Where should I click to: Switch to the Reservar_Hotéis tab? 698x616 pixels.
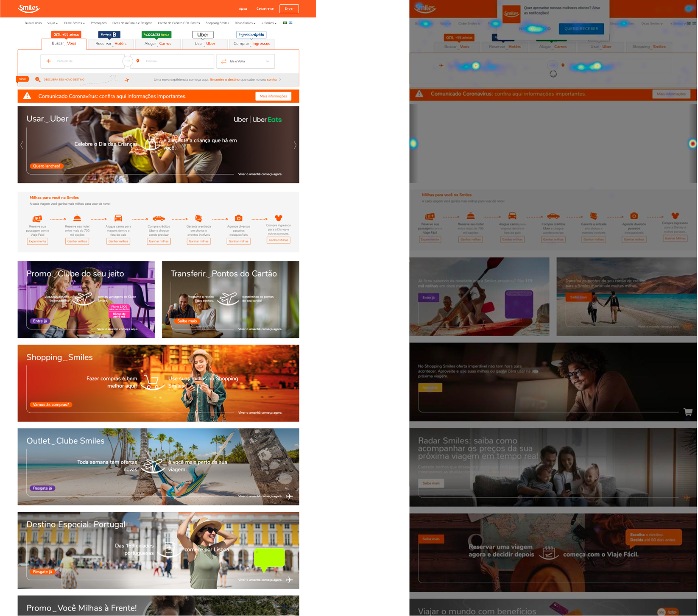coord(111,44)
